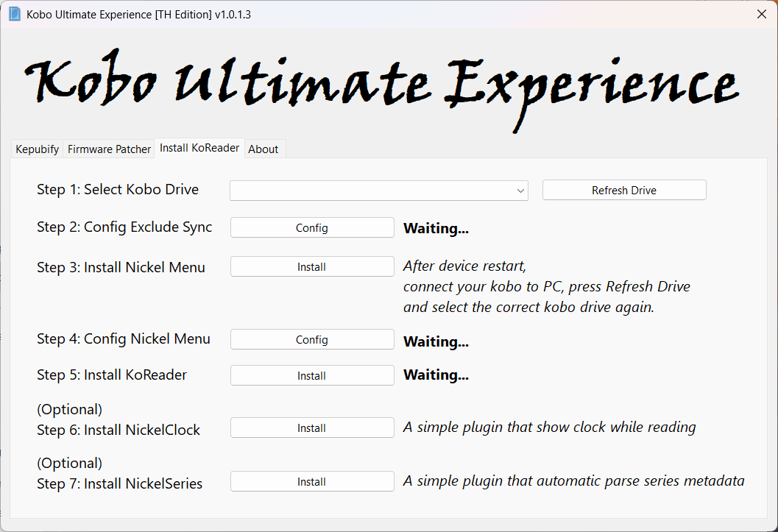Viewport: 778px width, 532px height.
Task: Click the Refresh Drive button
Action: [624, 191]
